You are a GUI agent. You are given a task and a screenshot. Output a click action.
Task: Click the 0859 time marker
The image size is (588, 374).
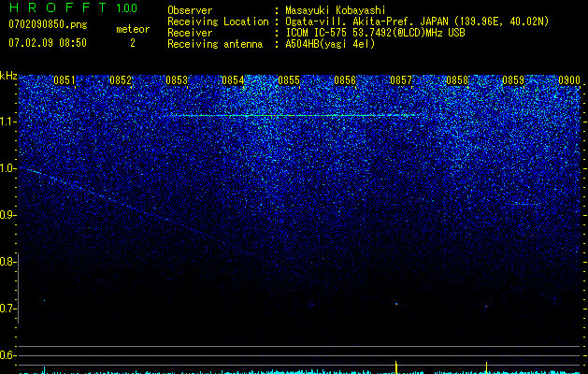point(513,80)
